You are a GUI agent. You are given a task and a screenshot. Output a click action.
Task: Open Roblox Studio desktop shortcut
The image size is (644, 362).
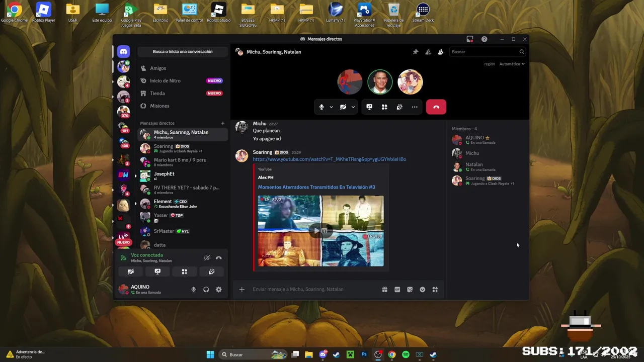(x=218, y=13)
